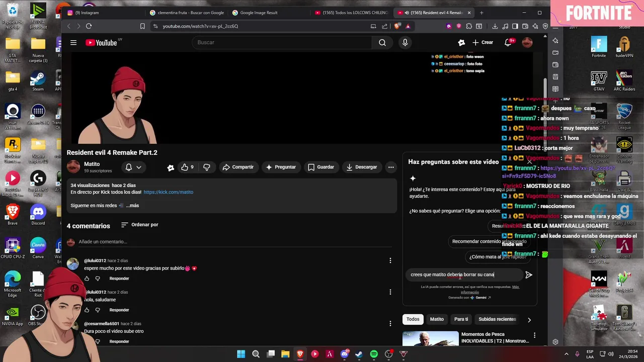Image resolution: width=644 pixels, height=362 pixels.
Task: Open a new browser tab with plus
Action: tap(481, 13)
